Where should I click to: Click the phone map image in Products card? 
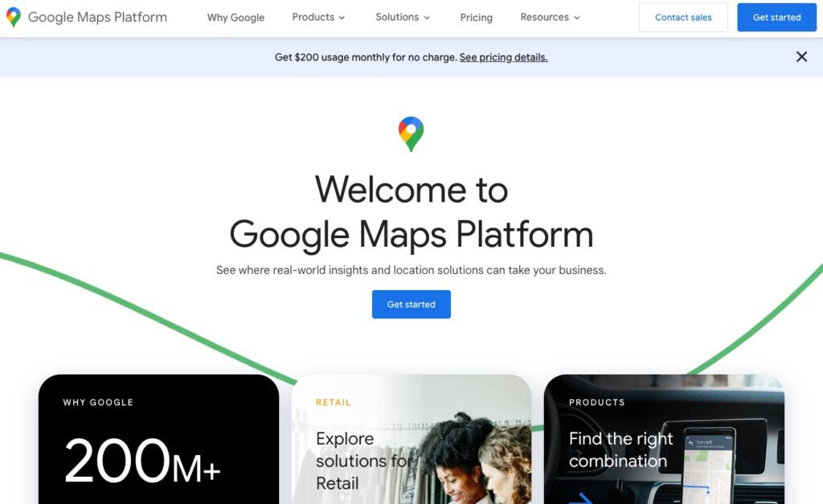[709, 466]
